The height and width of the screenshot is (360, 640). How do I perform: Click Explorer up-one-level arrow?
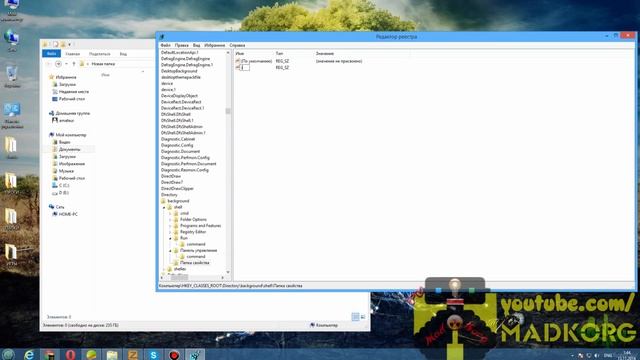(74, 64)
